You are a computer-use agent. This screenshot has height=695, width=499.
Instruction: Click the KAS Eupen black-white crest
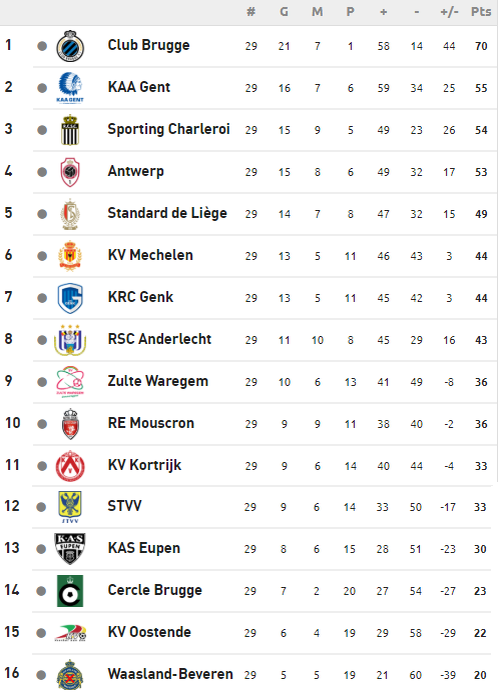coord(70,549)
